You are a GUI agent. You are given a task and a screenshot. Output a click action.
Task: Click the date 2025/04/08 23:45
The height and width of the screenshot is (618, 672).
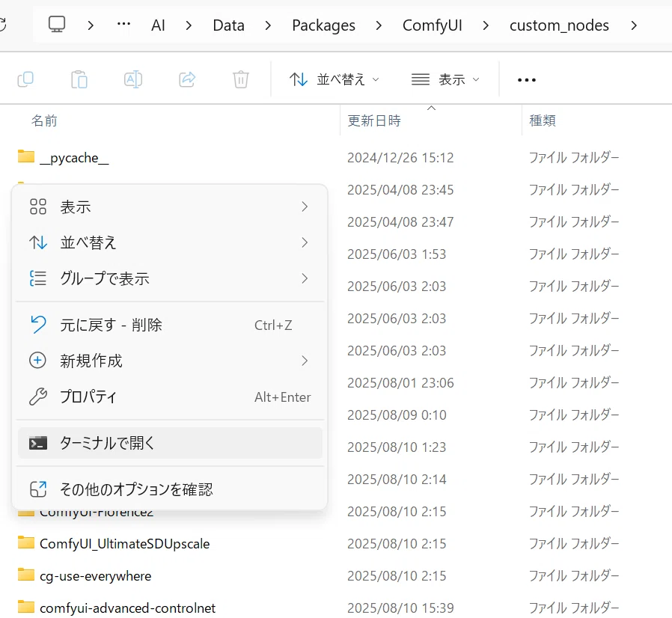coord(400,190)
